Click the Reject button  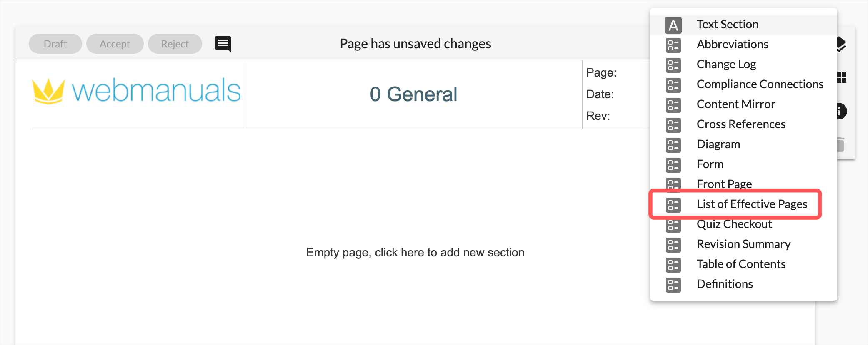pos(175,43)
